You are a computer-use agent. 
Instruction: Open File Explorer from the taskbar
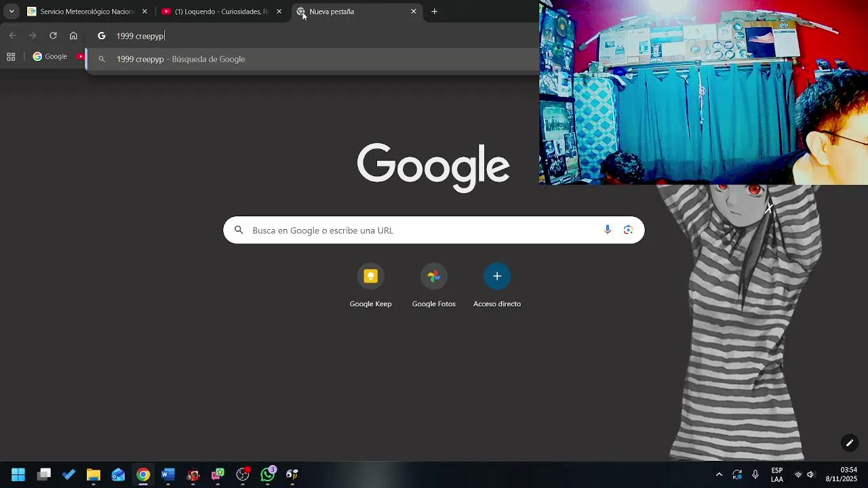pyautogui.click(x=94, y=474)
